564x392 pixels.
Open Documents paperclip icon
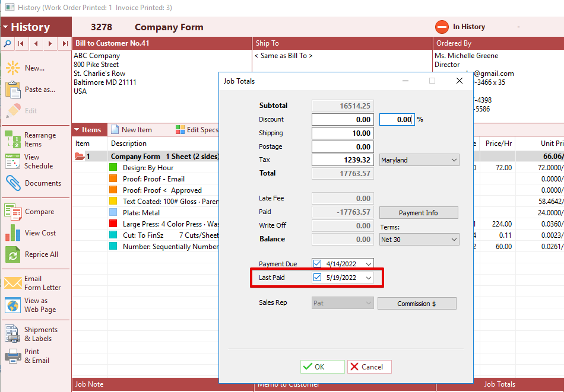click(13, 183)
